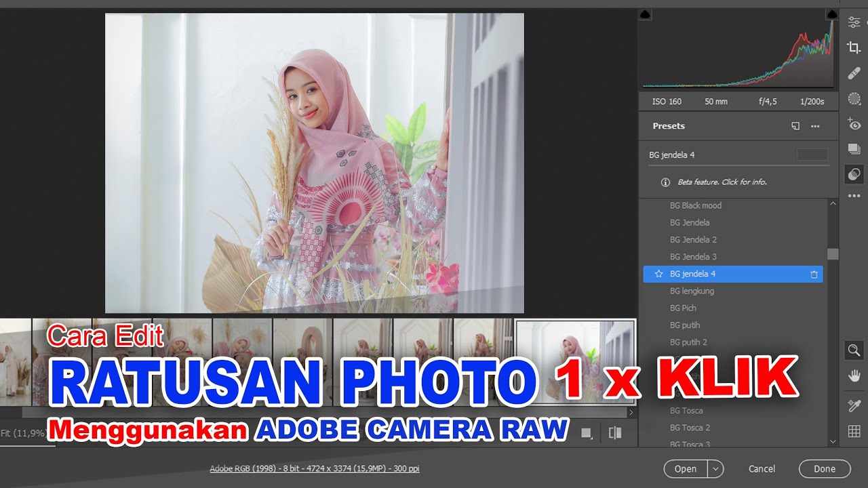
Task: Toggle the grid overlay icon
Action: [854, 431]
